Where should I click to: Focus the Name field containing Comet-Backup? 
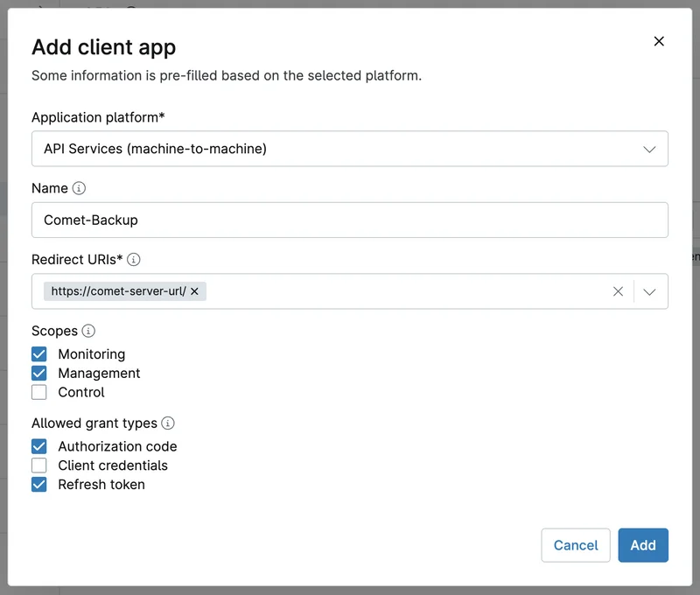coord(349,220)
